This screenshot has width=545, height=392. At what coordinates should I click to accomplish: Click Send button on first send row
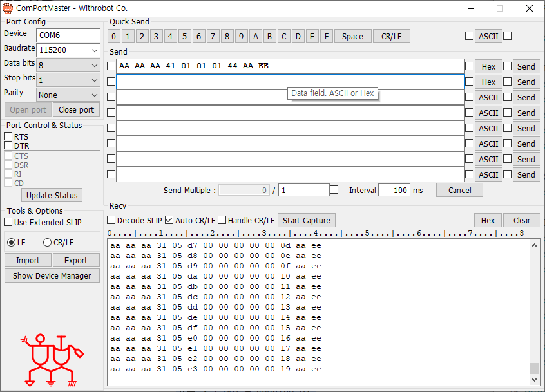click(x=526, y=66)
